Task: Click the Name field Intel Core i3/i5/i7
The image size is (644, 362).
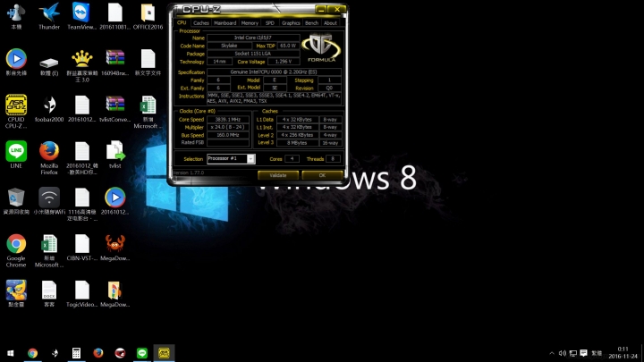Action: (253, 38)
